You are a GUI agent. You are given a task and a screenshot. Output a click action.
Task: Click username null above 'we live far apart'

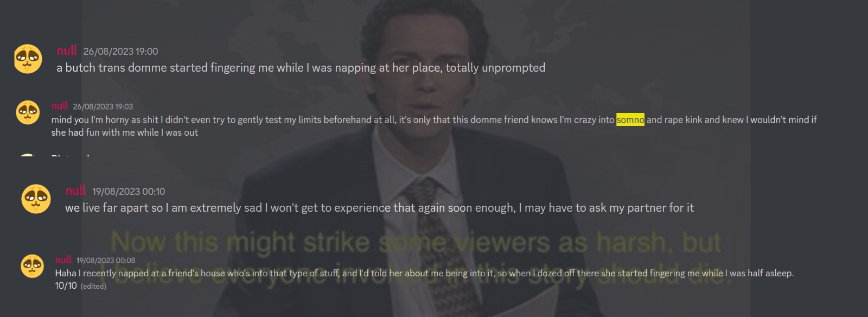(x=75, y=191)
